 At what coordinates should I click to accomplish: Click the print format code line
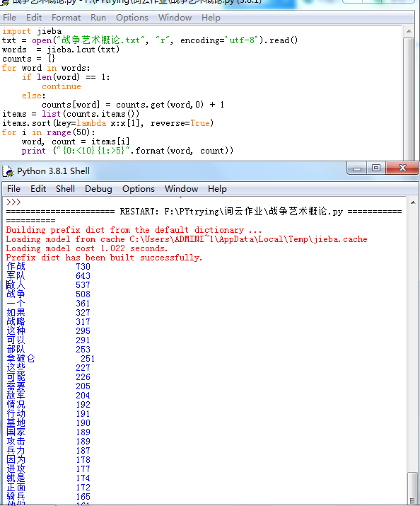coord(127,151)
